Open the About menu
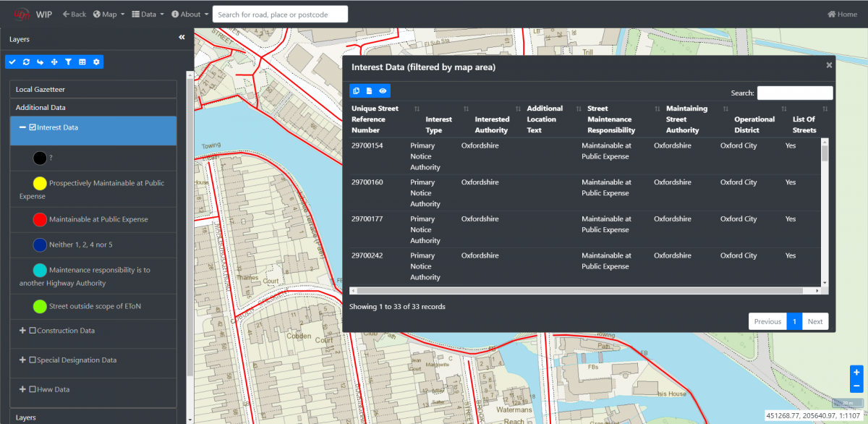 tap(190, 14)
